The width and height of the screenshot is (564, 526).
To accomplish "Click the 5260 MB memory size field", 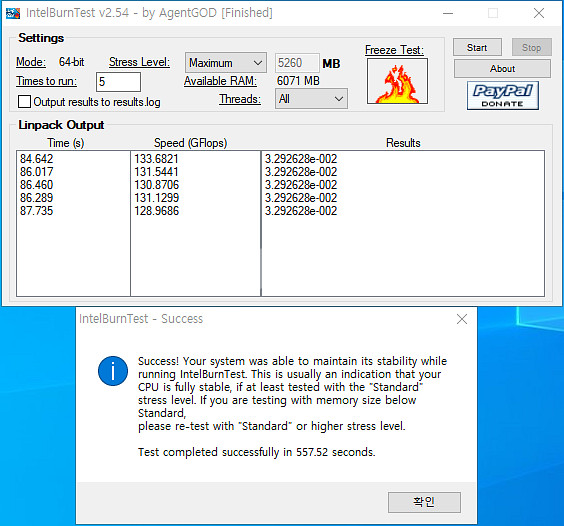I will (x=297, y=63).
